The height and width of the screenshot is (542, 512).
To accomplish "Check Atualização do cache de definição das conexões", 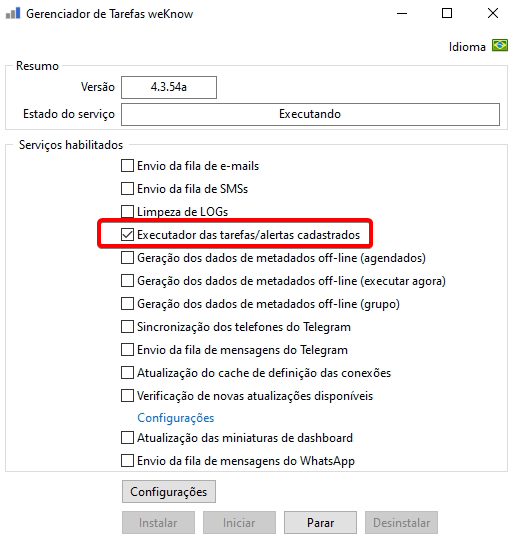I will point(127,373).
